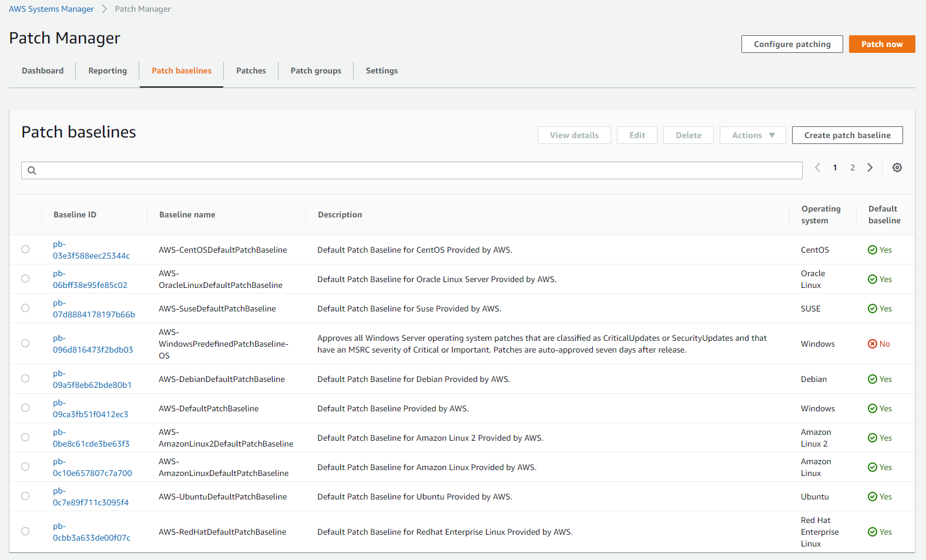Viewport: 926px width, 560px height.
Task: Click the Baseline name column header
Action: pyautogui.click(x=187, y=214)
